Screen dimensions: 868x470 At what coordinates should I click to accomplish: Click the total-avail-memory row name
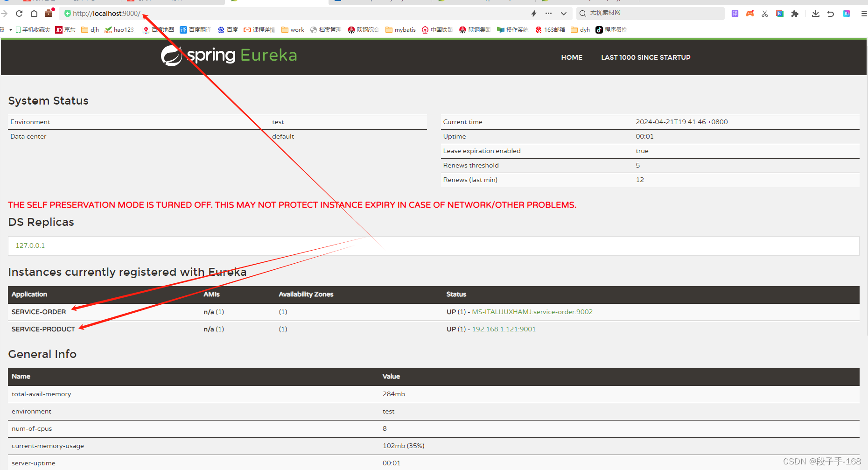click(x=42, y=394)
